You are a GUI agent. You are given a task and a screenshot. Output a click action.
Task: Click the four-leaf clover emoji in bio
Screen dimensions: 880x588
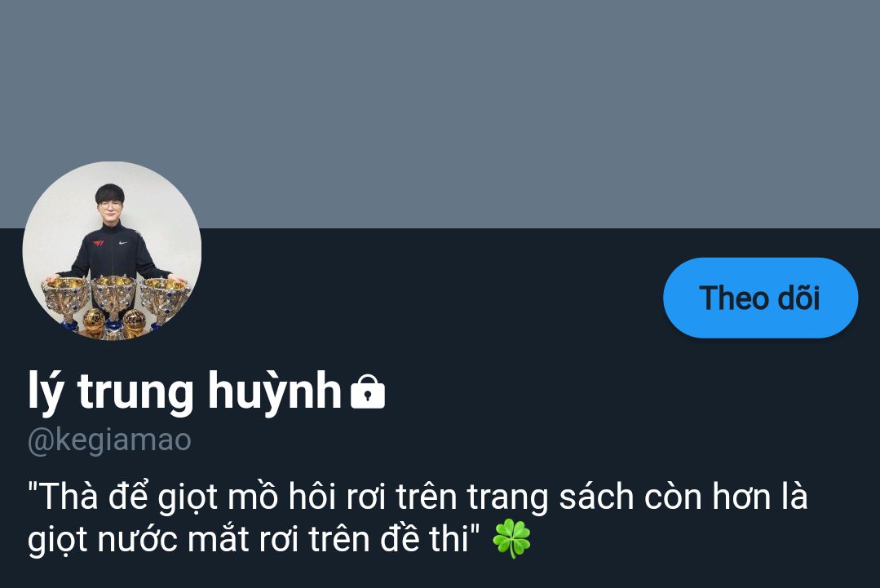coord(511,538)
